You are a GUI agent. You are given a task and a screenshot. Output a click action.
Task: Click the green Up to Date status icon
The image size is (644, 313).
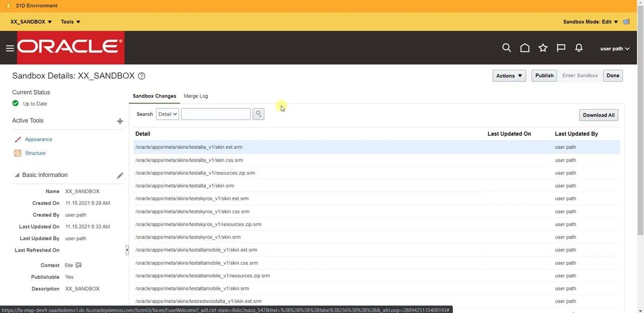click(x=16, y=103)
